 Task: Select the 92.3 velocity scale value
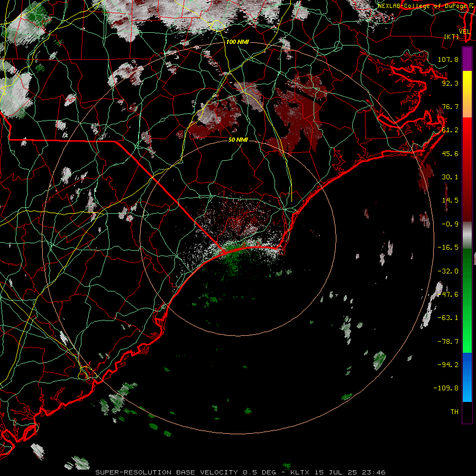[450, 83]
